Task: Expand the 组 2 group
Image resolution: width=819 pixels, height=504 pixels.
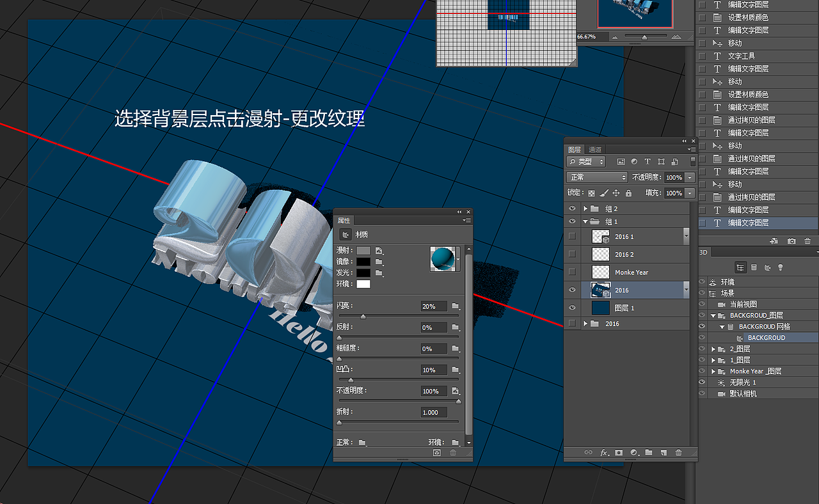Action: [x=585, y=209]
